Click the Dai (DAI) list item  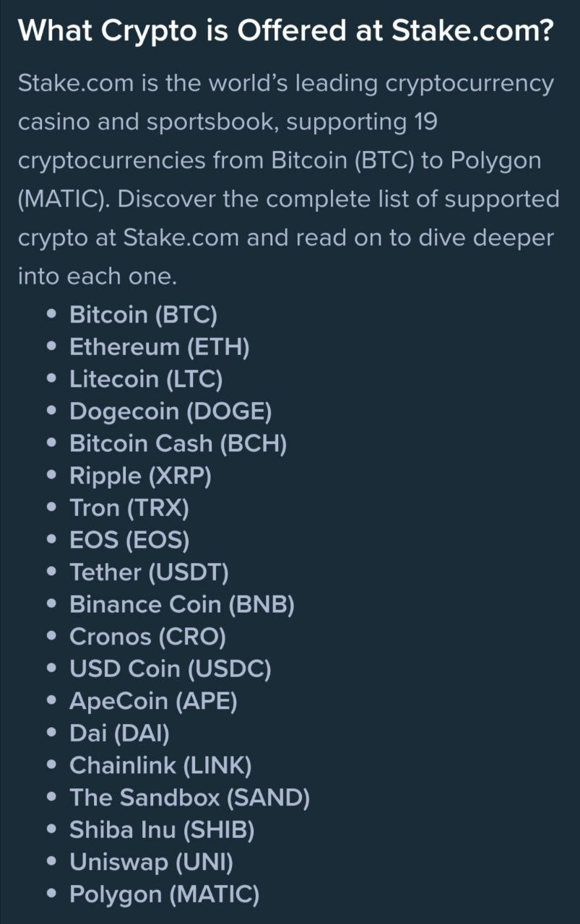[119, 733]
